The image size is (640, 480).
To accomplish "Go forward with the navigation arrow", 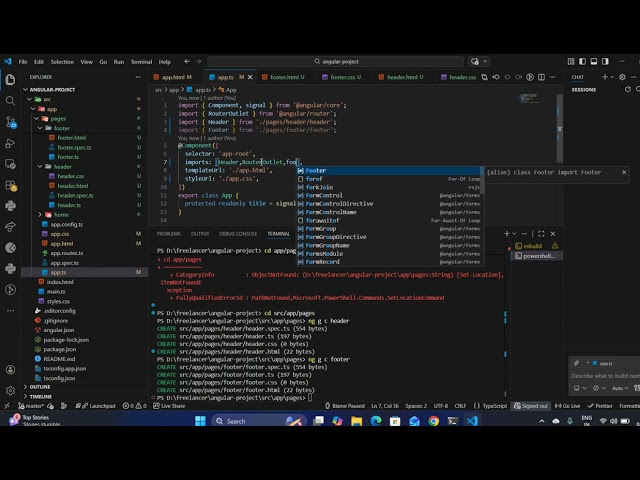I will (x=198, y=62).
